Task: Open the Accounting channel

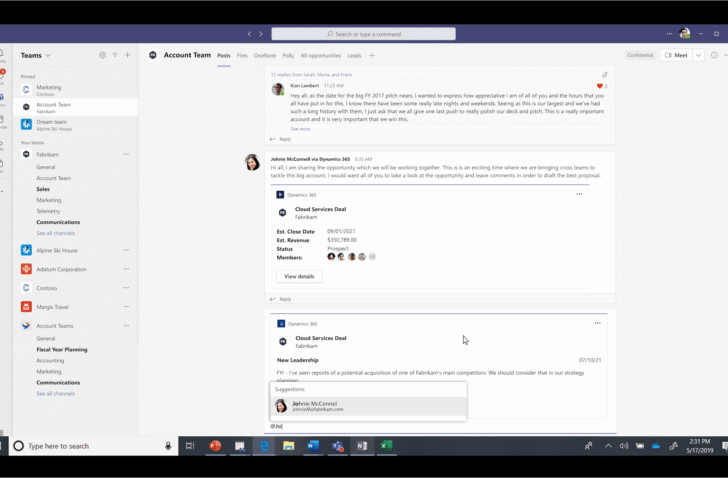Action: click(x=50, y=361)
